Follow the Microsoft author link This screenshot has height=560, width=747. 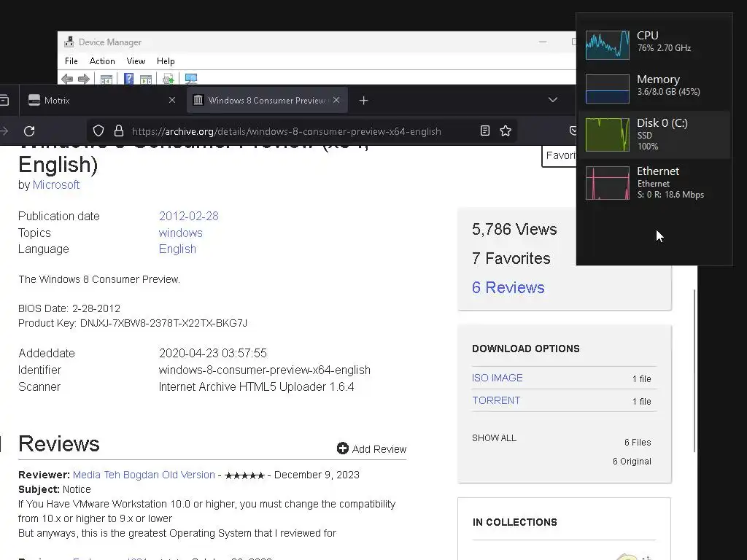[x=55, y=184]
